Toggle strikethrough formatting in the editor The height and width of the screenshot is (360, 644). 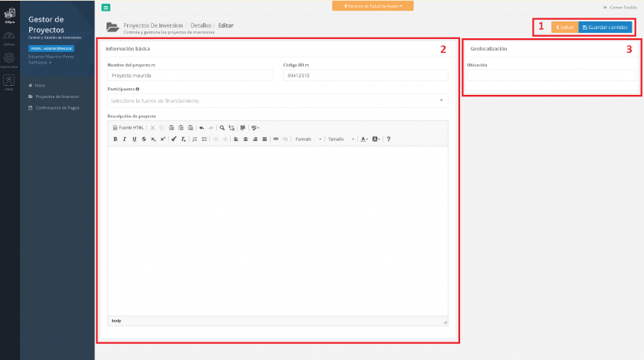click(143, 139)
